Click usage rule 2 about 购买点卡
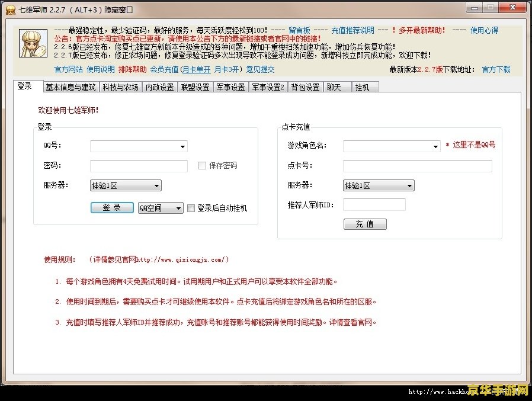The height and width of the screenshot is (401, 532). 216,302
